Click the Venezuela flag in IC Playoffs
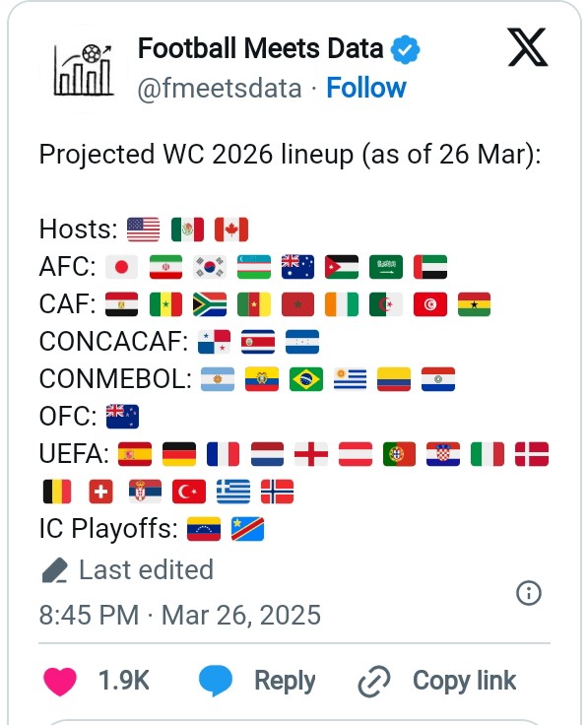This screenshot has height=725, width=588. [204, 529]
